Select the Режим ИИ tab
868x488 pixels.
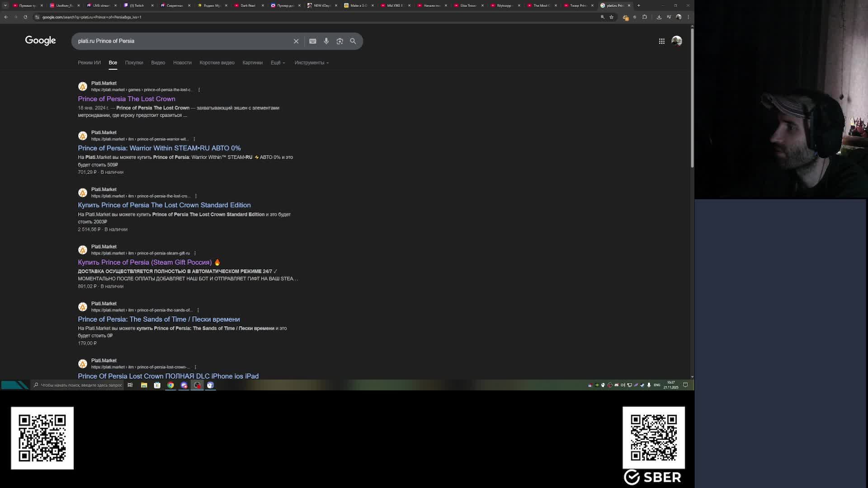[x=89, y=63]
